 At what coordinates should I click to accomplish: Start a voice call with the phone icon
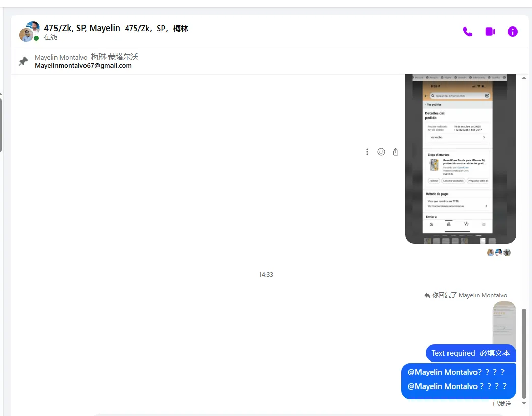click(x=467, y=32)
